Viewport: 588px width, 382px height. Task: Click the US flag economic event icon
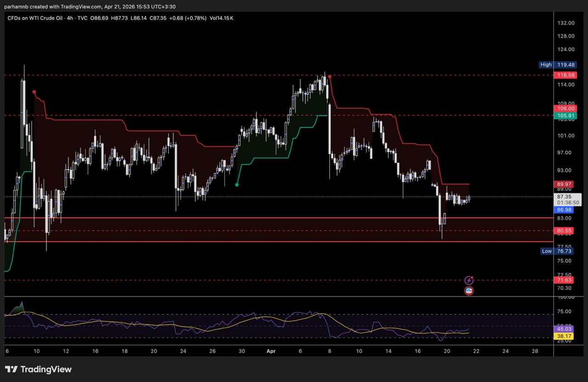click(x=469, y=291)
